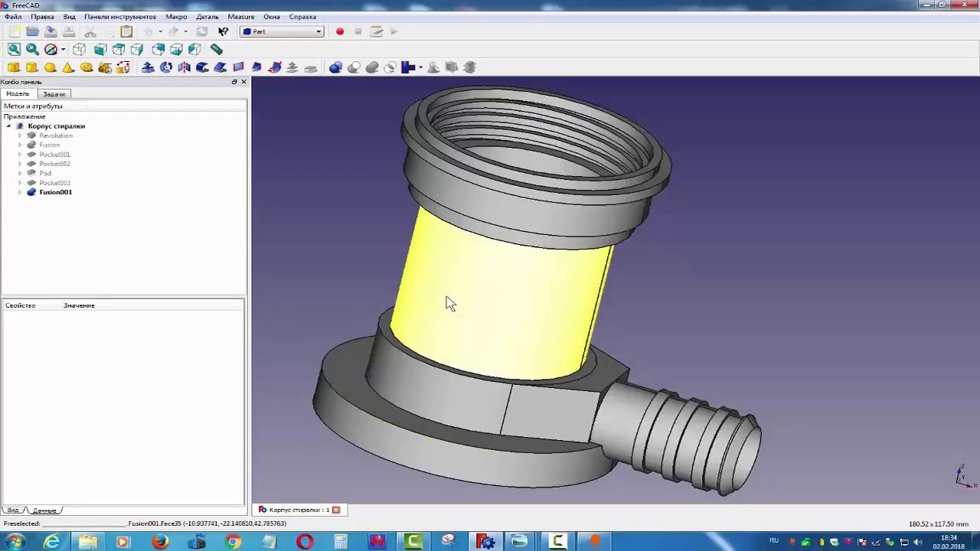Open the Measure menu
980x551 pixels.
[241, 16]
